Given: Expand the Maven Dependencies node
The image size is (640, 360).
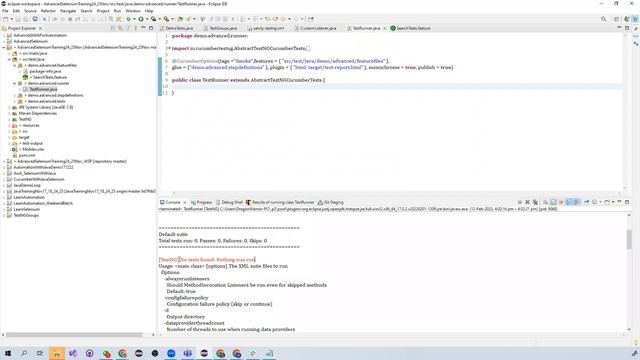Looking at the screenshot, I should coord(9,113).
